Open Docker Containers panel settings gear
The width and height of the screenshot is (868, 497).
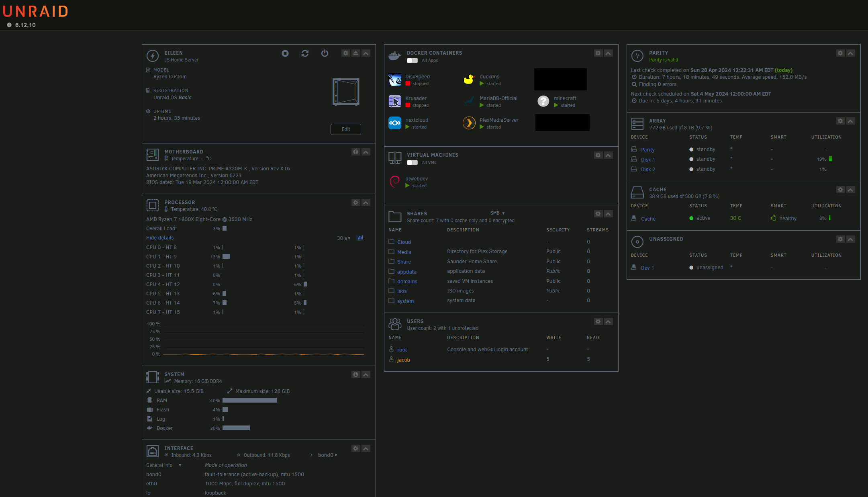598,53
